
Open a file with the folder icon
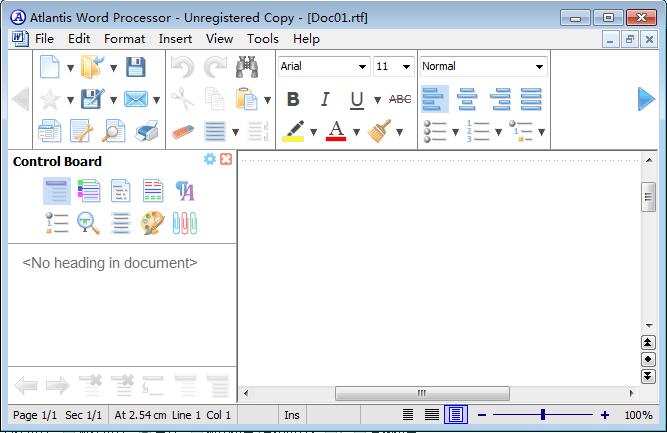click(92, 67)
